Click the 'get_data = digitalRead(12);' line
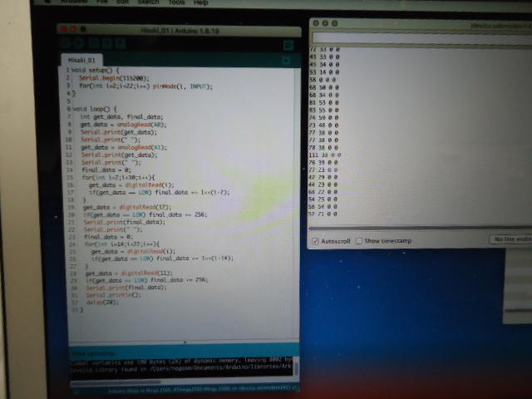This screenshot has height=399, width=532. (127, 207)
